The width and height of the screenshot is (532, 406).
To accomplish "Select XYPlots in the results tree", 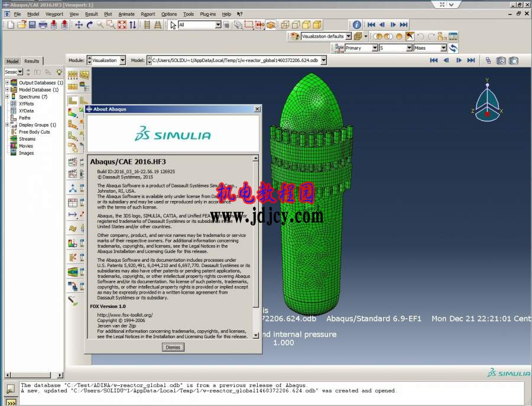I will click(26, 104).
